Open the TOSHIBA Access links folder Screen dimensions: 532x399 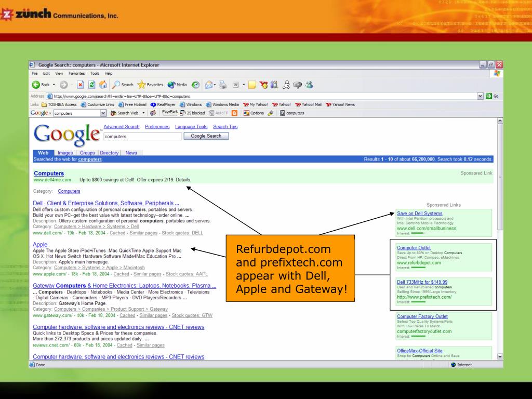pos(59,104)
